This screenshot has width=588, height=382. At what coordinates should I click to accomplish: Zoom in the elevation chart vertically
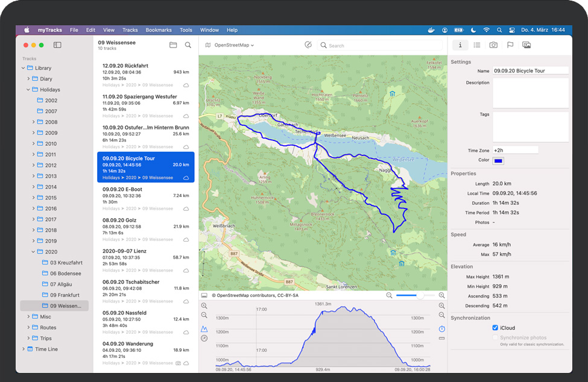point(204,305)
